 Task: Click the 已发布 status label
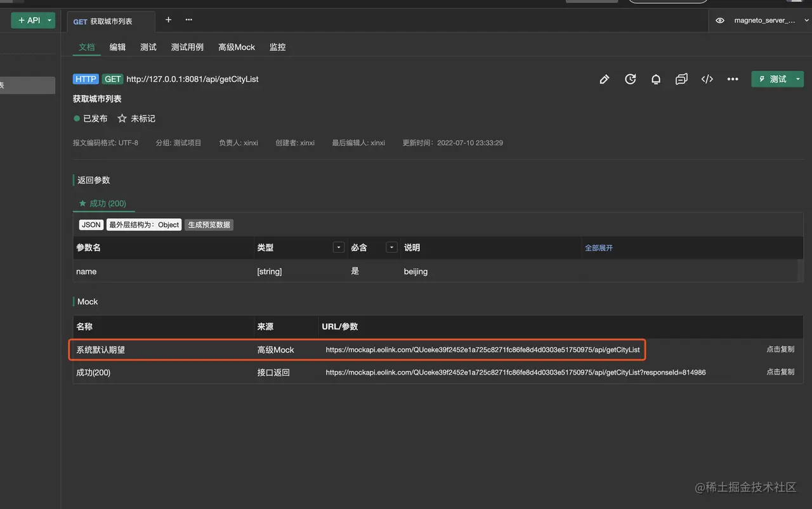[95, 119]
